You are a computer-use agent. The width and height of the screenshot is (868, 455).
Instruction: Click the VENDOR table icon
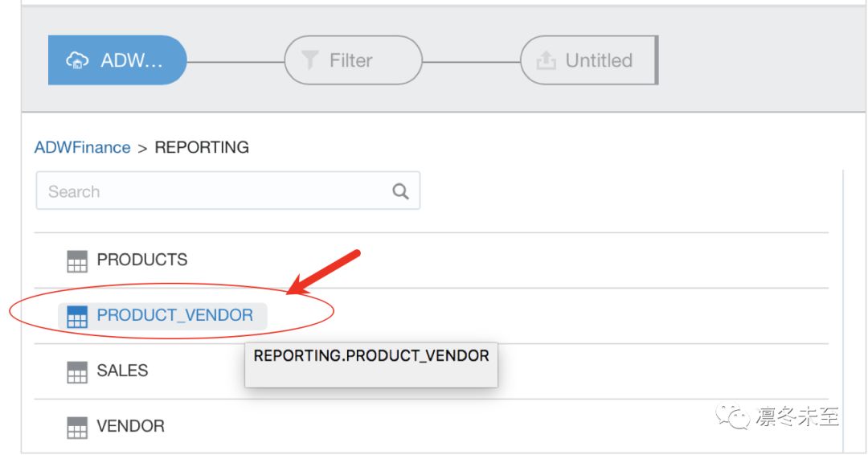coord(77,428)
